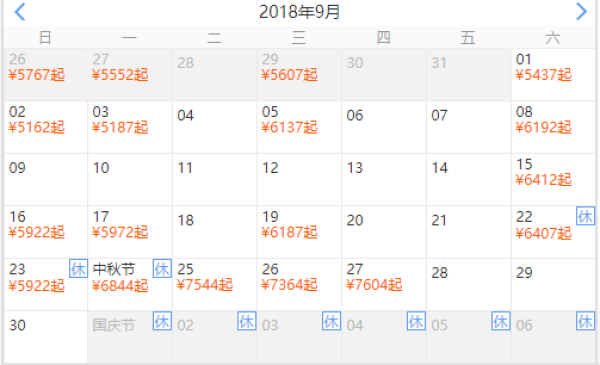Click the 休 badge on greyed October 02

pyautogui.click(x=247, y=321)
